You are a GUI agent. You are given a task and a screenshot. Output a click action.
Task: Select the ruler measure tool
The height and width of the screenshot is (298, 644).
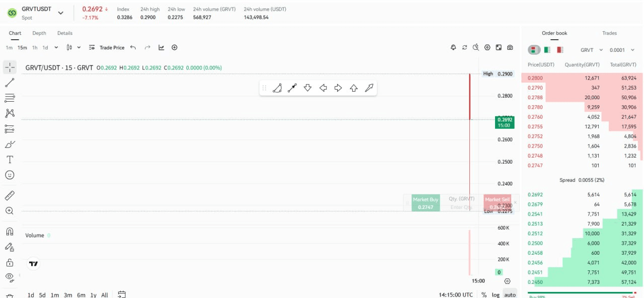10,195
